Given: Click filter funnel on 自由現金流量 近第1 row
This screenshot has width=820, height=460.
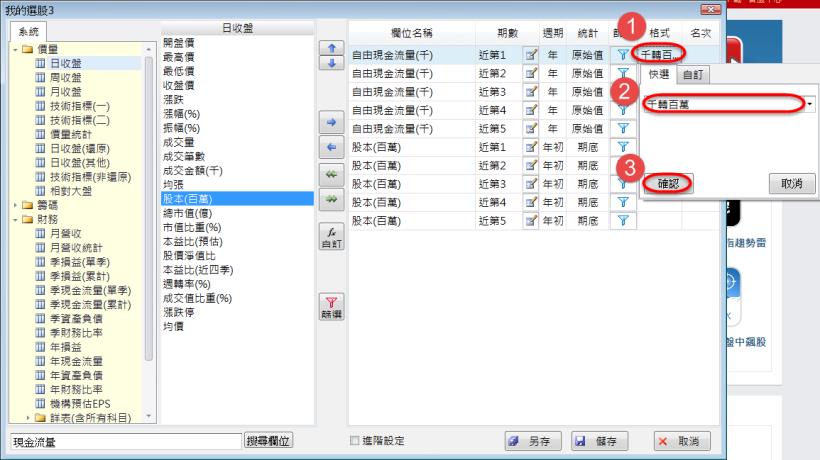Looking at the screenshot, I should point(623,55).
